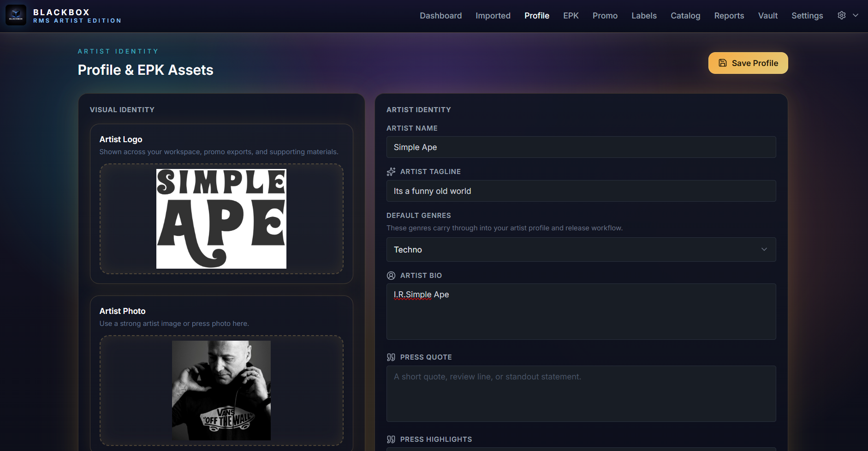
Task: Switch to the Dashboard section
Action: (440, 15)
